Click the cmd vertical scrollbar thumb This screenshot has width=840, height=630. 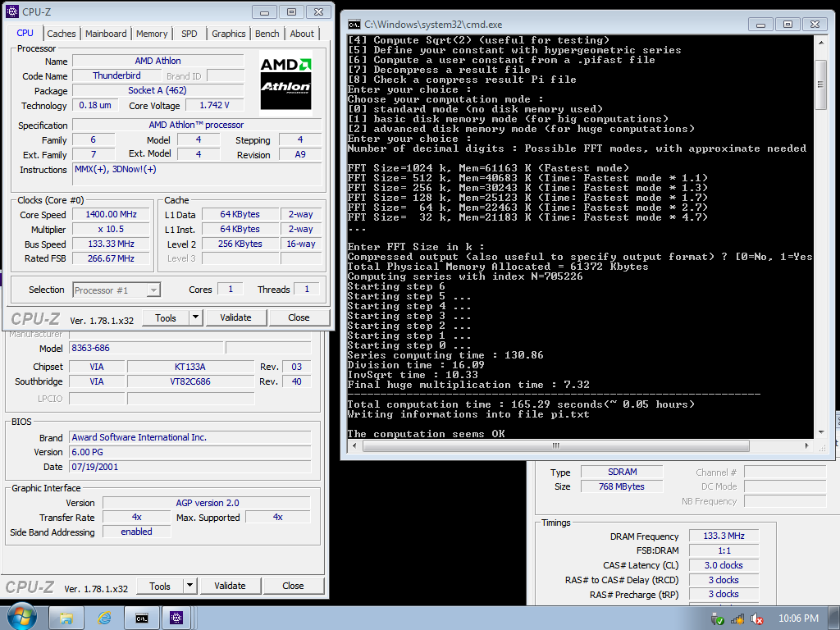click(x=820, y=84)
